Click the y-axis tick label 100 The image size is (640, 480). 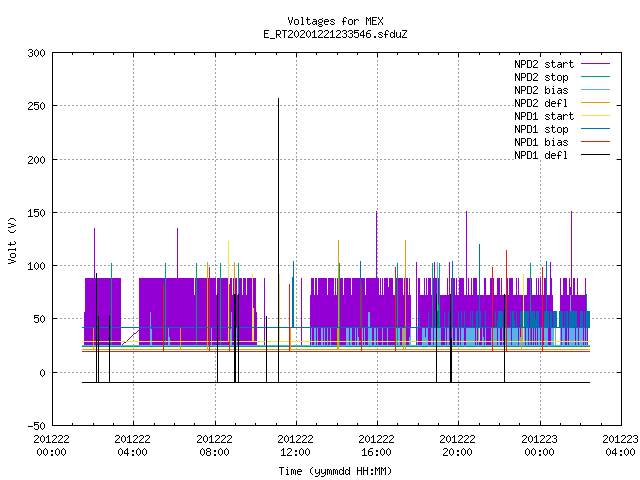tap(36, 267)
